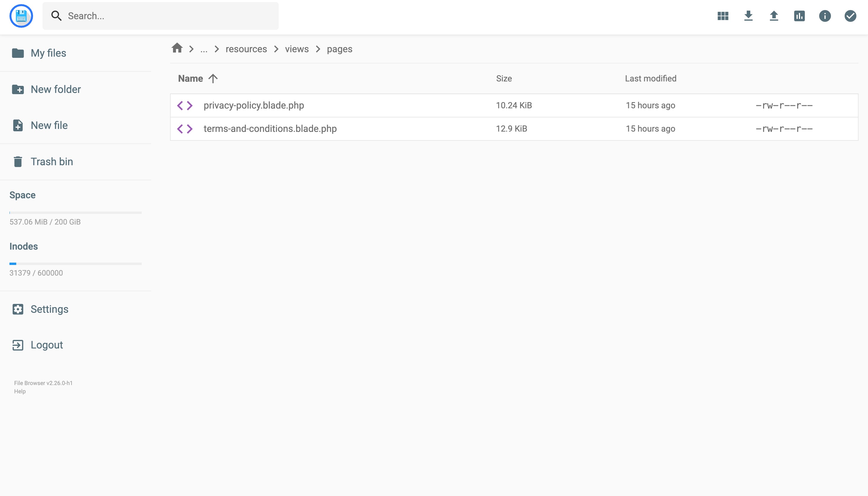This screenshot has width=868, height=496.
Task: Click terms-and-conditions row's 15 hours ago
Action: [650, 129]
